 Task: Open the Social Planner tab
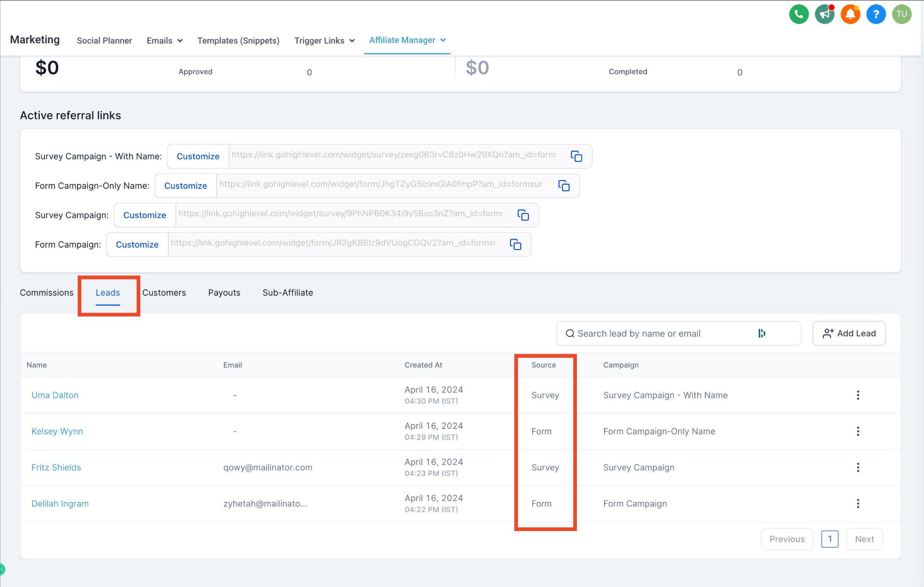click(104, 41)
